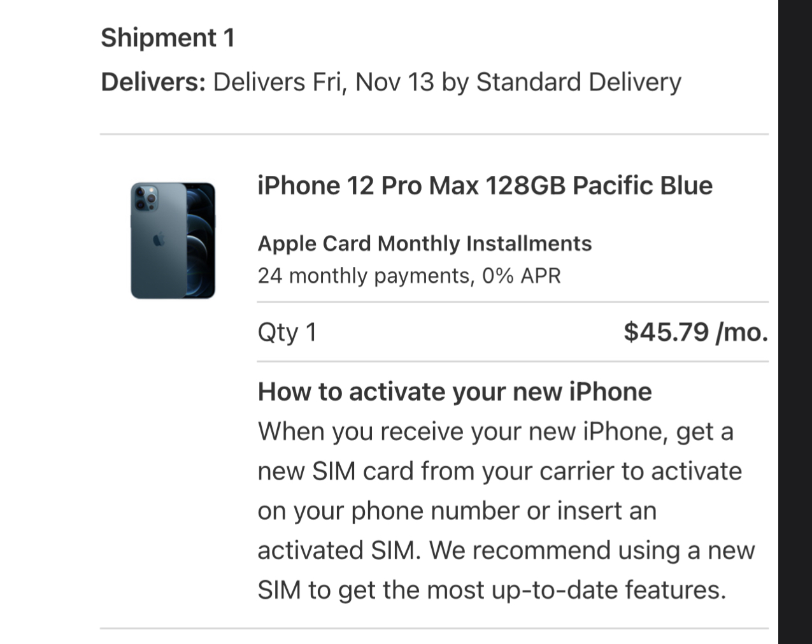812x644 pixels.
Task: Click the Standard Delivery text
Action: (x=578, y=83)
